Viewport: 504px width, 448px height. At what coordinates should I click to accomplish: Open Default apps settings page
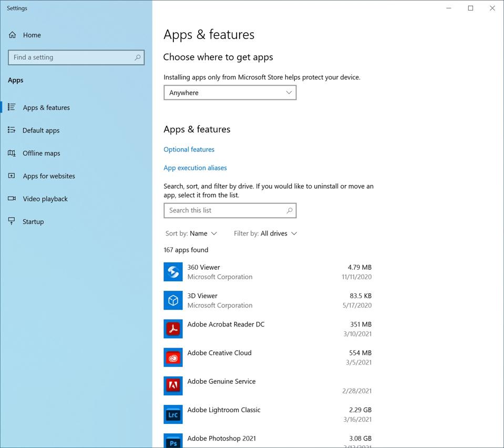(x=41, y=130)
